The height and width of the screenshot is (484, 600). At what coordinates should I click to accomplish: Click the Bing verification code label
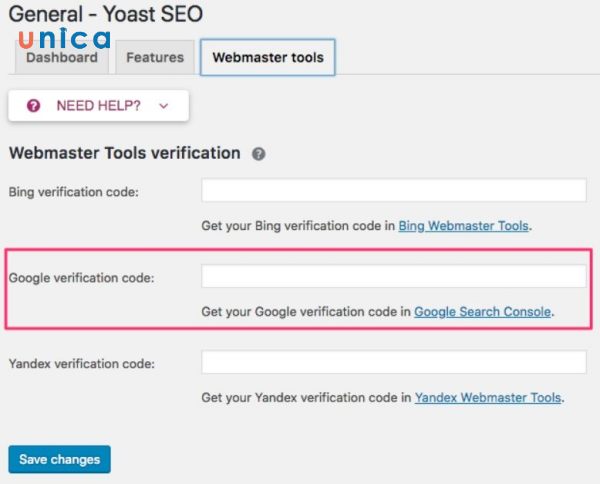73,192
